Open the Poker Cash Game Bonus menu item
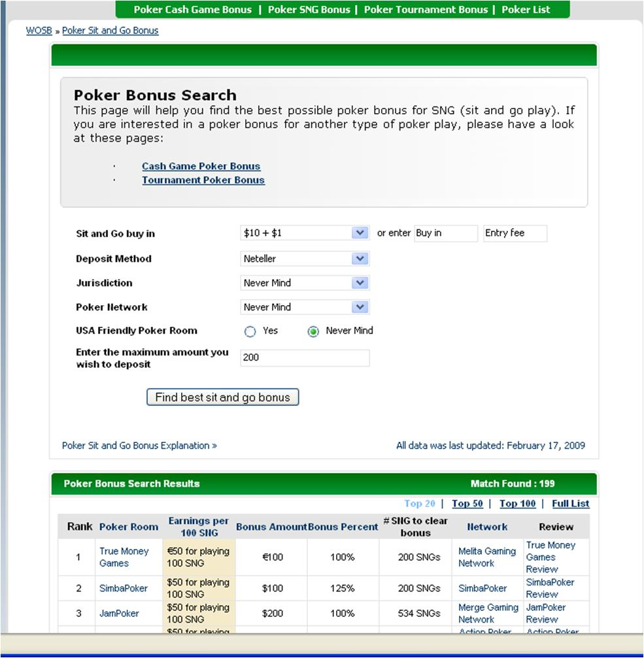 (193, 10)
